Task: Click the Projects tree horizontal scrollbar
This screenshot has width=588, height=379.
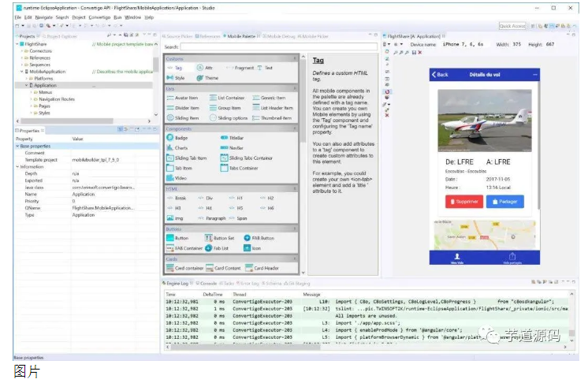Action: point(67,121)
